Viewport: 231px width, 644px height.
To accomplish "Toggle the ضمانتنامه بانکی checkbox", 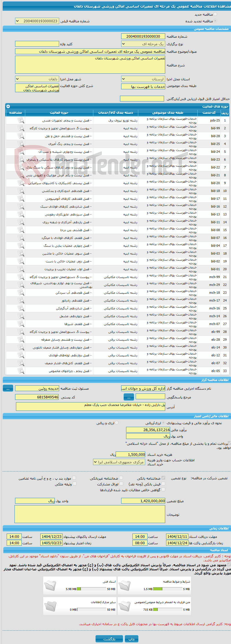I will tap(163, 478).
